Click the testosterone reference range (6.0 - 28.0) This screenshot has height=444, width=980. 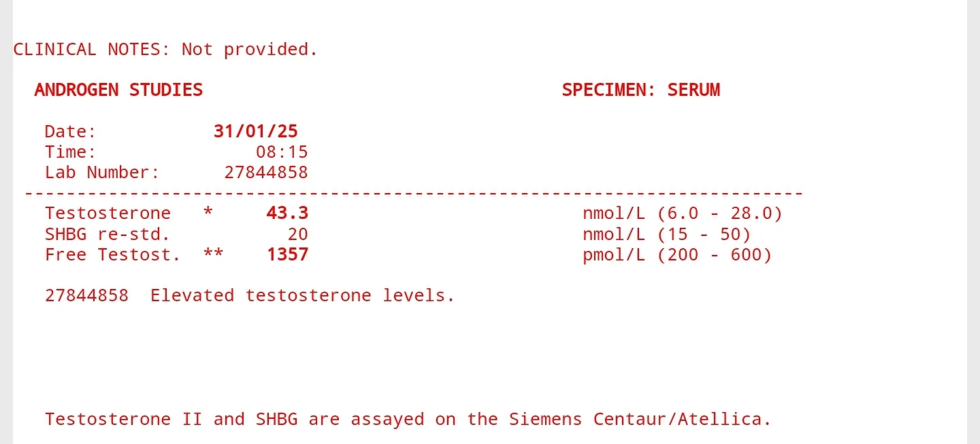720,214
